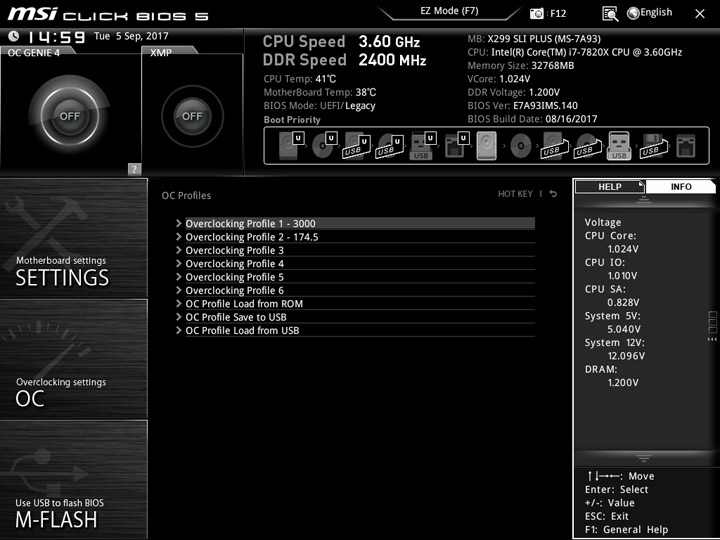Select the UEFI CD/DVD boot device icon
720x540 pixels.
click(x=324, y=146)
